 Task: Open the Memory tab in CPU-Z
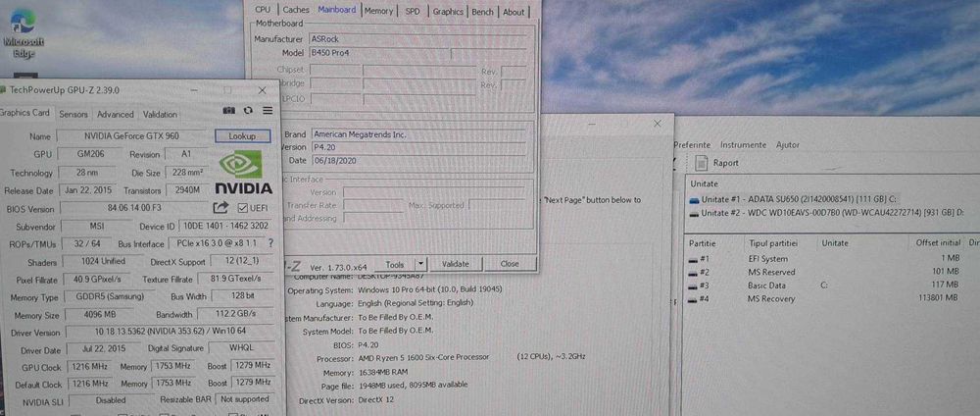[378, 11]
